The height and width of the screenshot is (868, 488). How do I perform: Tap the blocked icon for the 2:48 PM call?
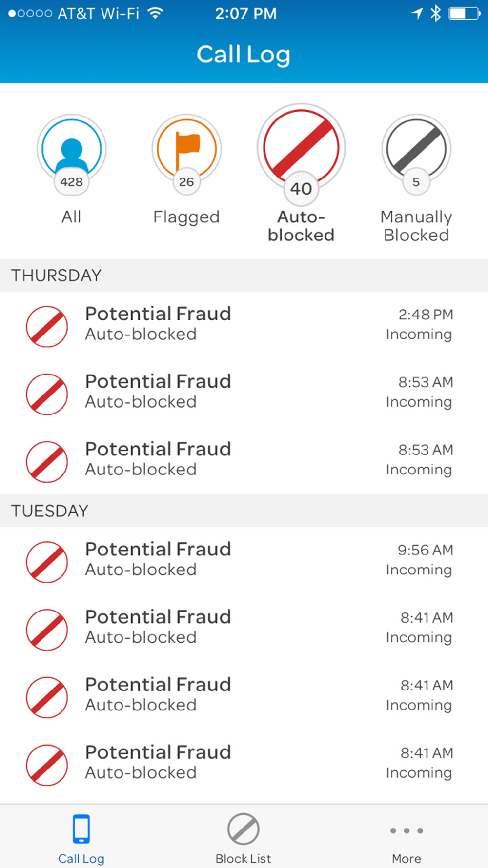point(47,326)
